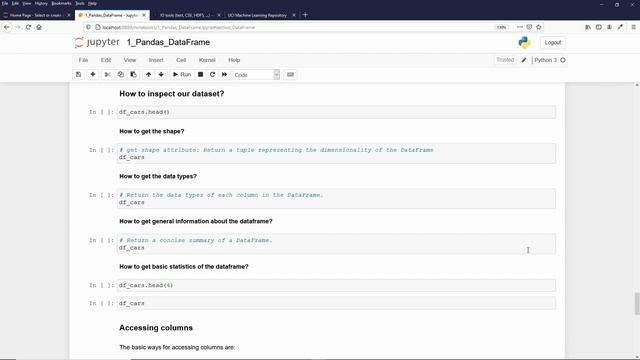Click the get shape attribute code cell
The height and width of the screenshot is (360, 640).
click(336, 153)
